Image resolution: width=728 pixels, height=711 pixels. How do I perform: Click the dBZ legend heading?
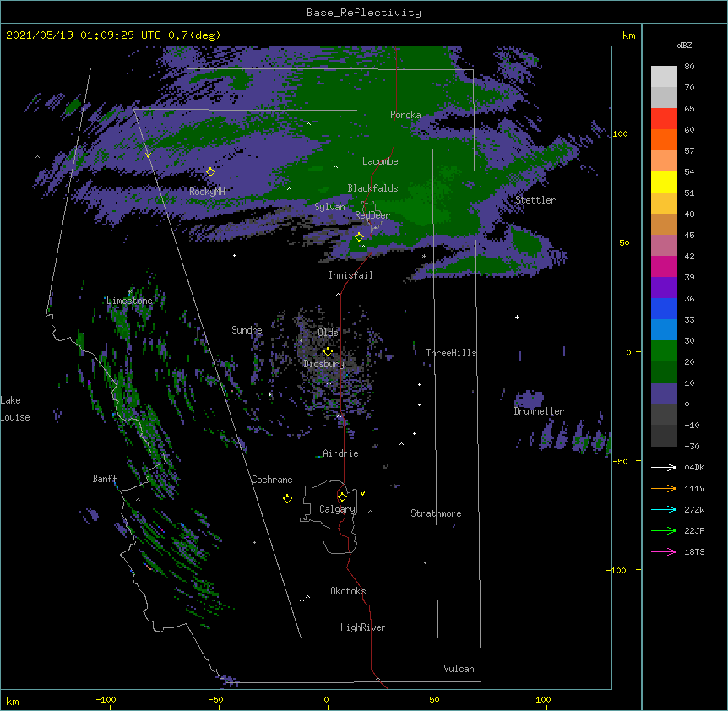[684, 46]
